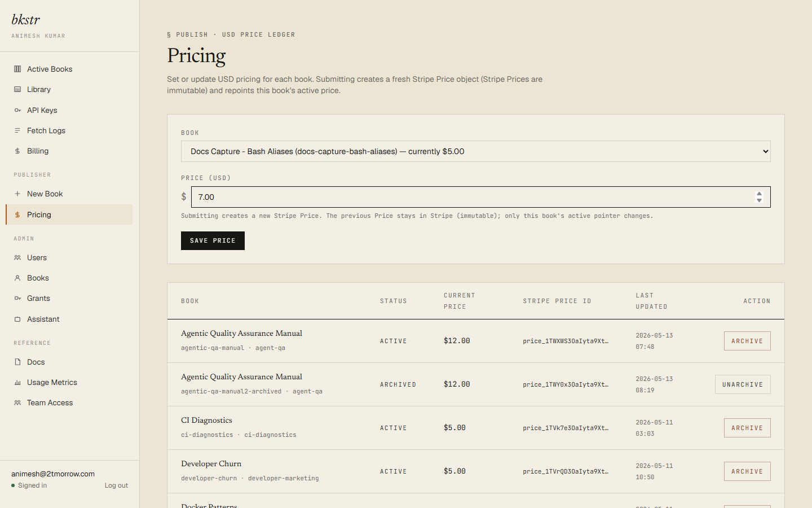Click the Grants key icon
Screen dimensions: 812x508
click(x=17, y=298)
